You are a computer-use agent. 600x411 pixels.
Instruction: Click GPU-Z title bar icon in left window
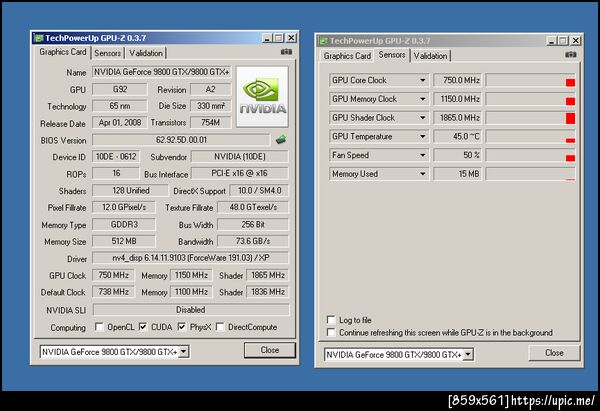pos(38,38)
